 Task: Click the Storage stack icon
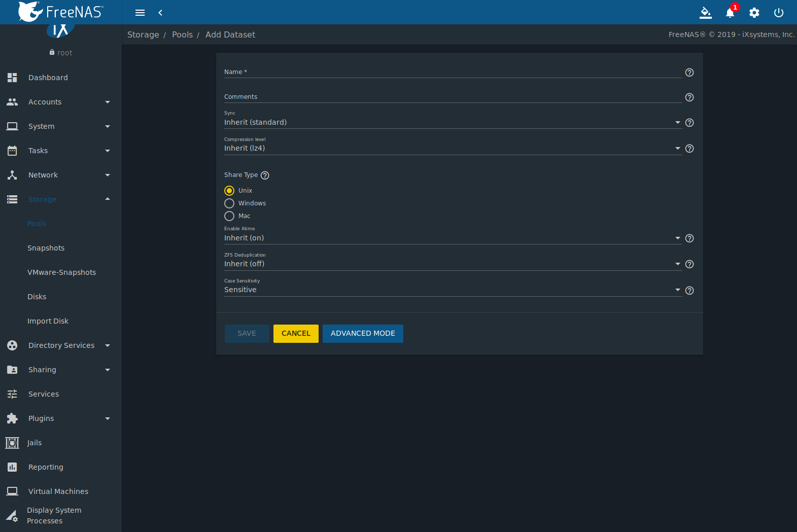[x=12, y=199]
